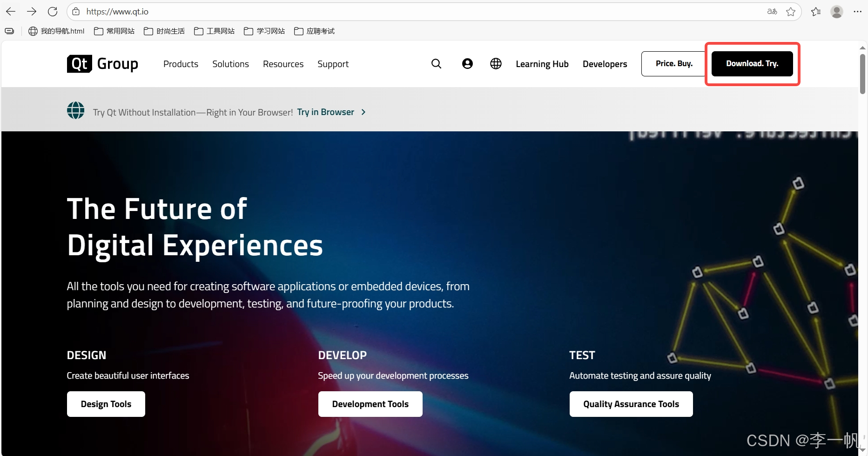Open the translate page icon

pos(772,12)
